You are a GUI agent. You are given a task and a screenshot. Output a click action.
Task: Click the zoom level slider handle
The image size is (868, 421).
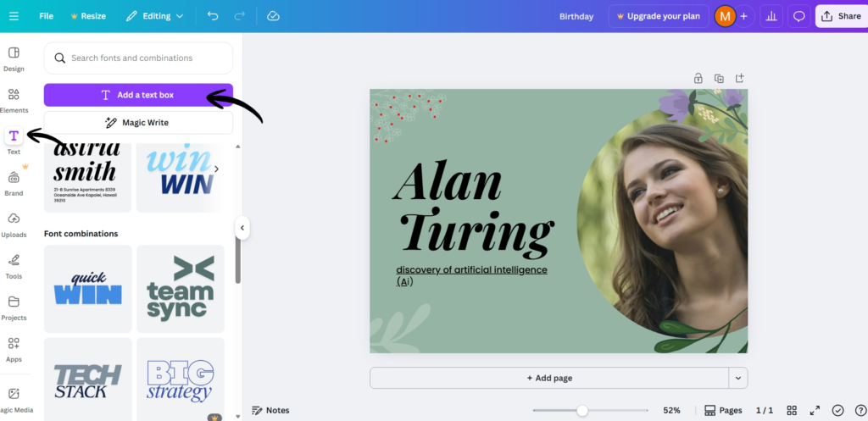[582, 410]
